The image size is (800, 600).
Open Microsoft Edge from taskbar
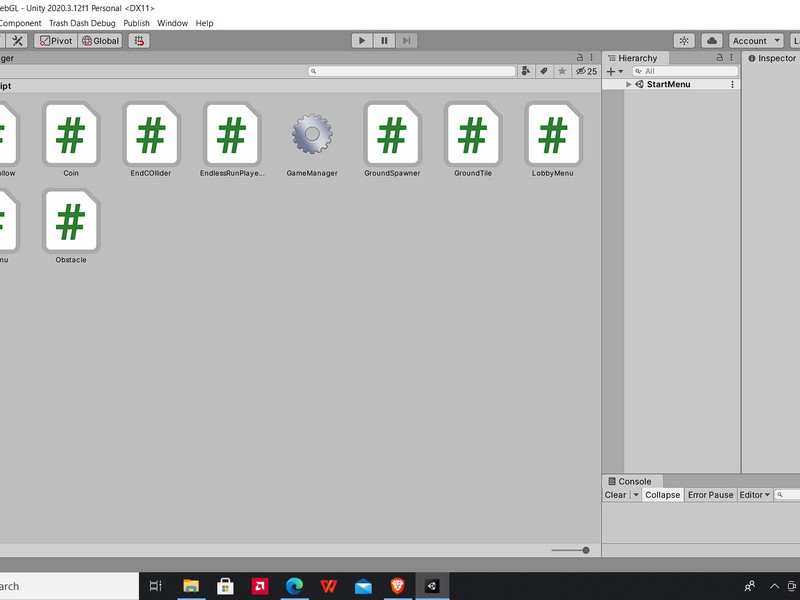pyautogui.click(x=294, y=586)
